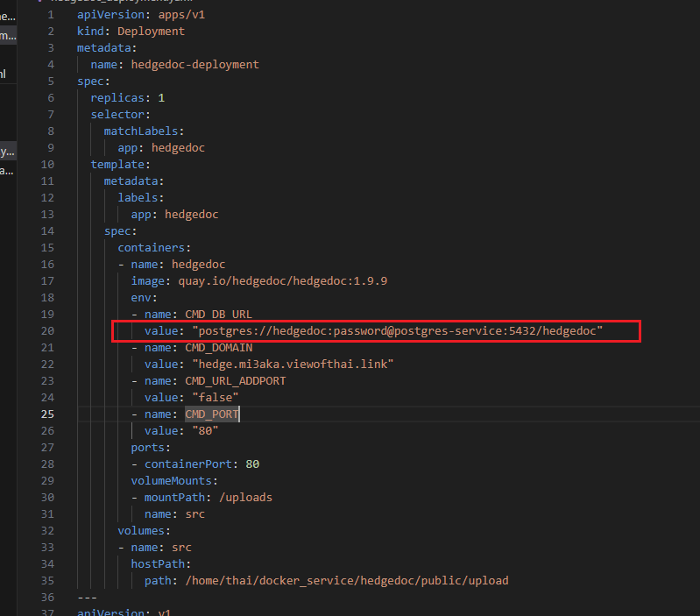
Task: Click 'volumeMounts' key on line 29
Action: [x=172, y=481]
